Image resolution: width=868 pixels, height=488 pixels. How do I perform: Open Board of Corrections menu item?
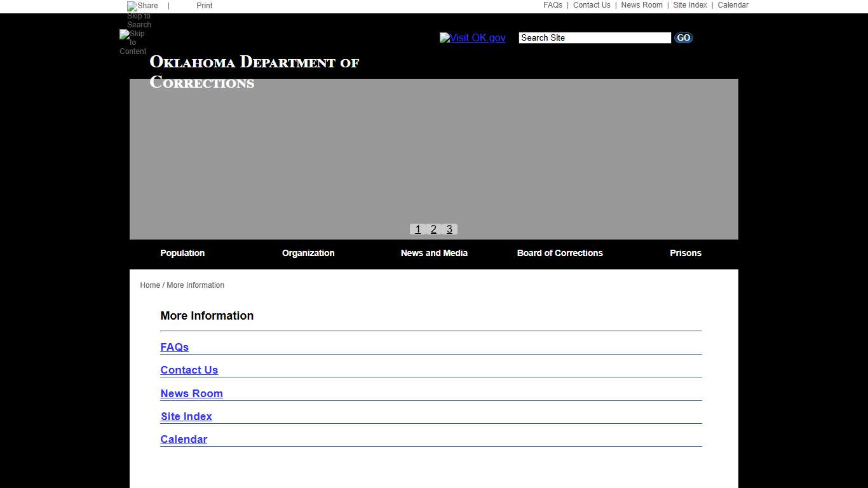[560, 253]
